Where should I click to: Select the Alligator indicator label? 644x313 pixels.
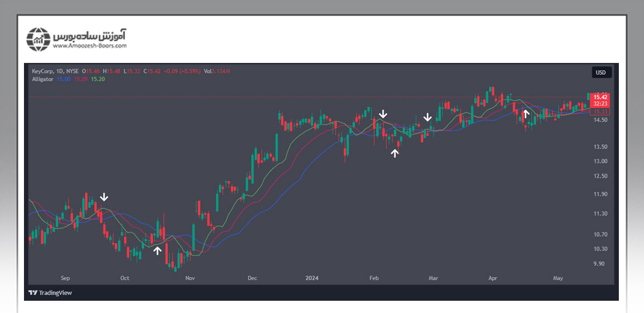coord(42,79)
